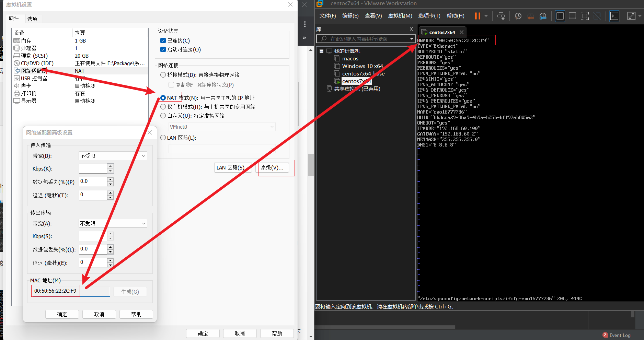Select macos in the library tree
The image size is (644, 340).
[x=350, y=59]
